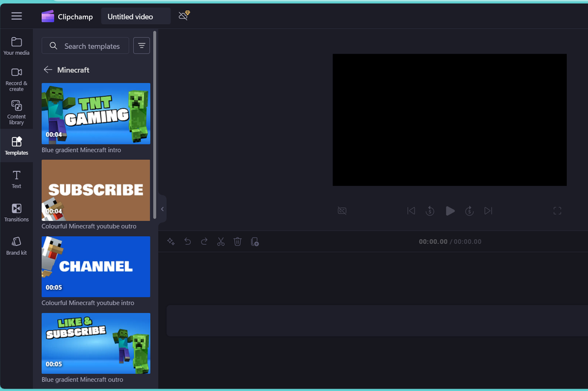The height and width of the screenshot is (391, 588).
Task: Click 'Blue gradient Minecraft intro' label
Action: click(x=81, y=150)
